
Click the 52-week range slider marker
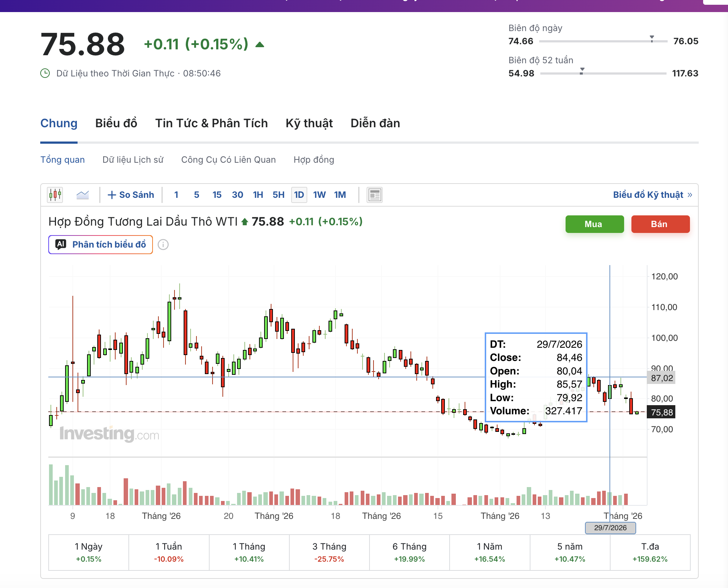pyautogui.click(x=582, y=71)
